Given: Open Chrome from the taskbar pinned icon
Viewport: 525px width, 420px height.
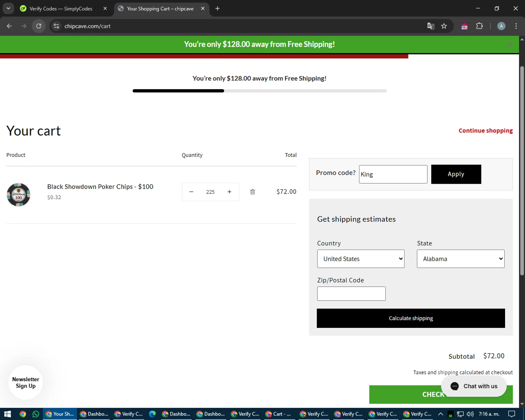Looking at the screenshot, I should pyautogui.click(x=23, y=414).
